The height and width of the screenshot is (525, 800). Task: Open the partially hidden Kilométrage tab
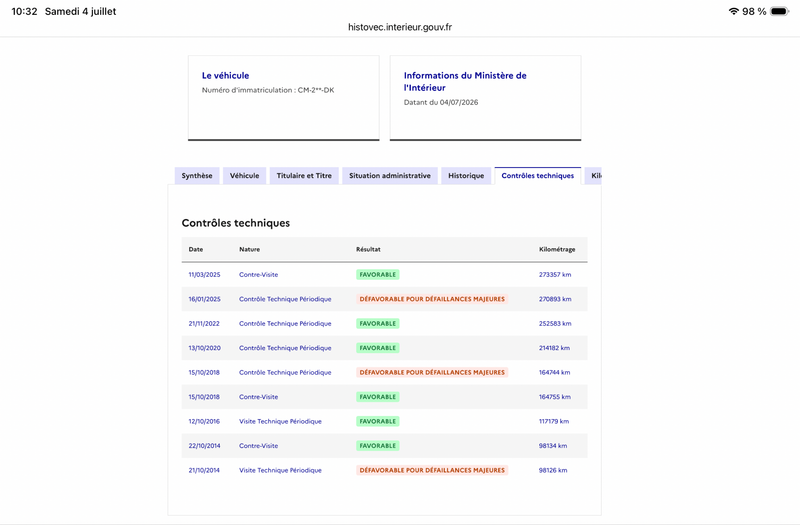pos(593,176)
